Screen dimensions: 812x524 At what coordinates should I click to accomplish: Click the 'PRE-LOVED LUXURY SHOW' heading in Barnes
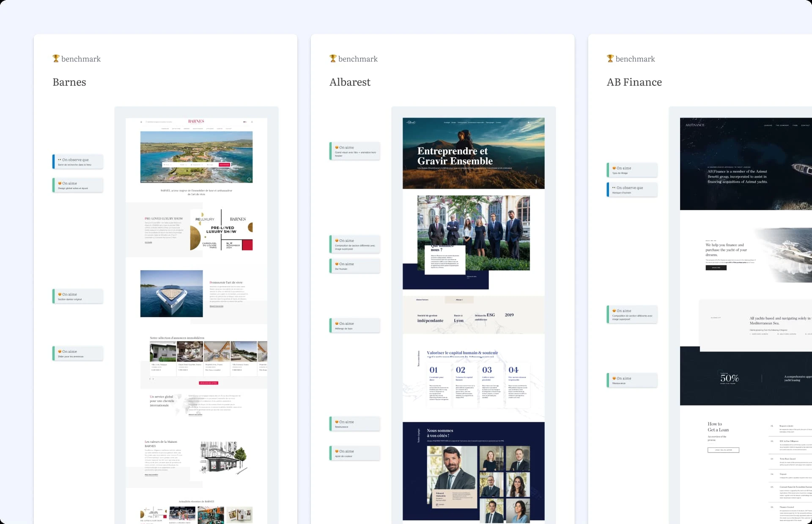pyautogui.click(x=164, y=219)
